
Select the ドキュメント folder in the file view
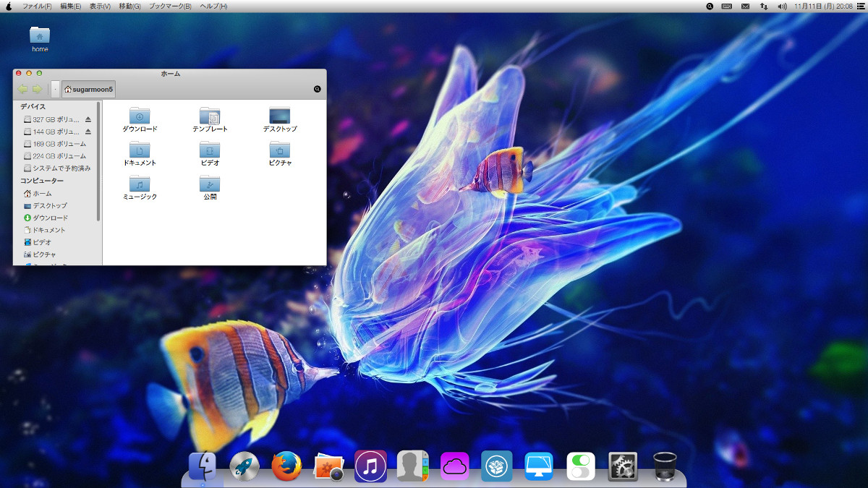[140, 154]
